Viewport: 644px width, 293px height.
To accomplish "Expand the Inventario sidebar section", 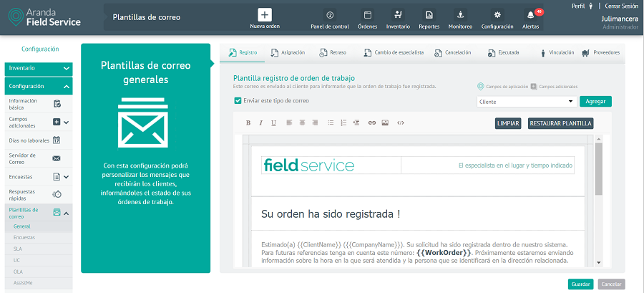I will 39,69.
